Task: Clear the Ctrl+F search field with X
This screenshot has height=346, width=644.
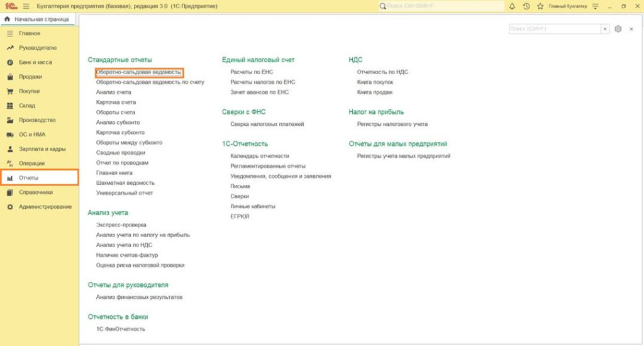Action: tap(605, 29)
